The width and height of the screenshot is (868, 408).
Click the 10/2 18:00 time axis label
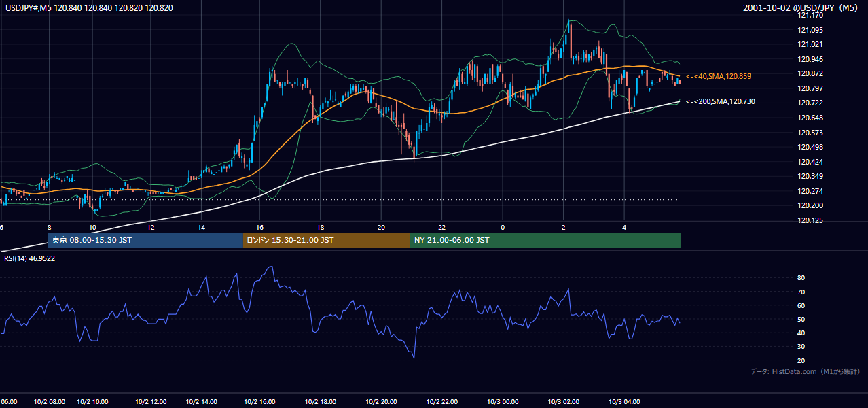click(x=320, y=401)
